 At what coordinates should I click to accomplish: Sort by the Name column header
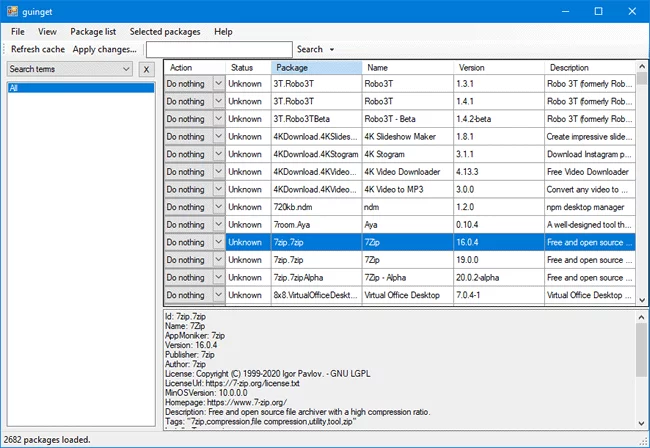click(407, 68)
